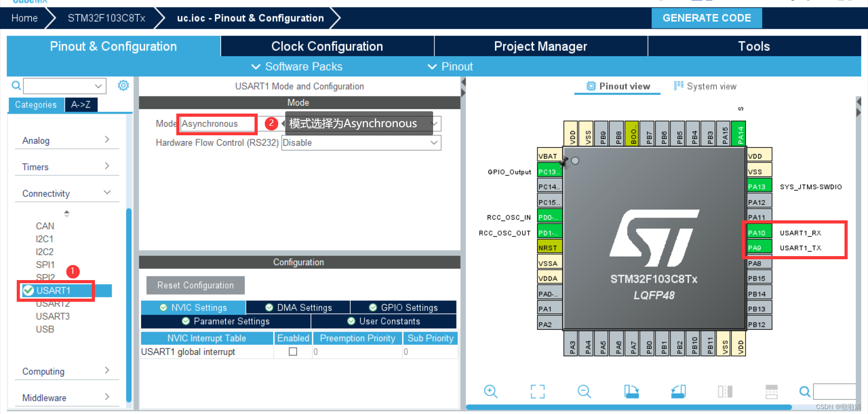The height and width of the screenshot is (414, 868).
Task: Click the rotate counterclockwise icon under the pinout
Action: (x=678, y=391)
